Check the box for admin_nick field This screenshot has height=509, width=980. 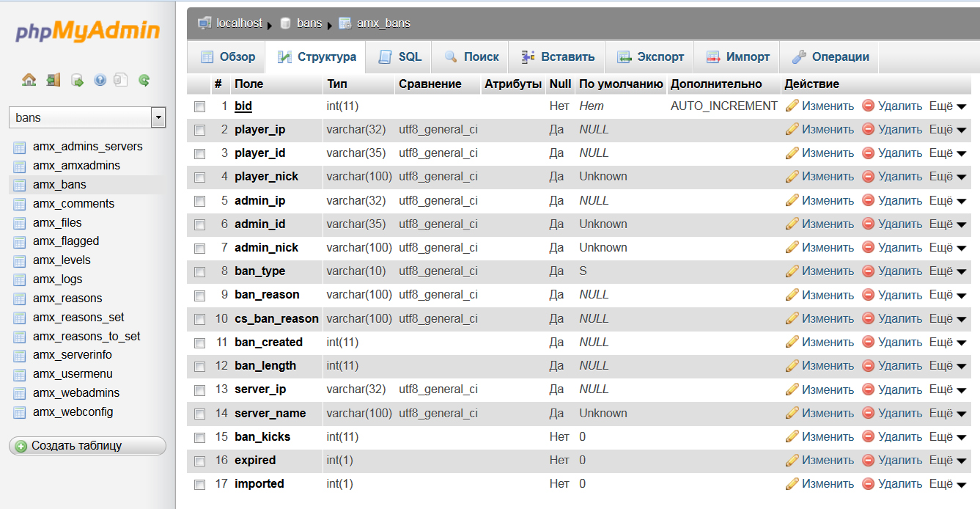199,248
